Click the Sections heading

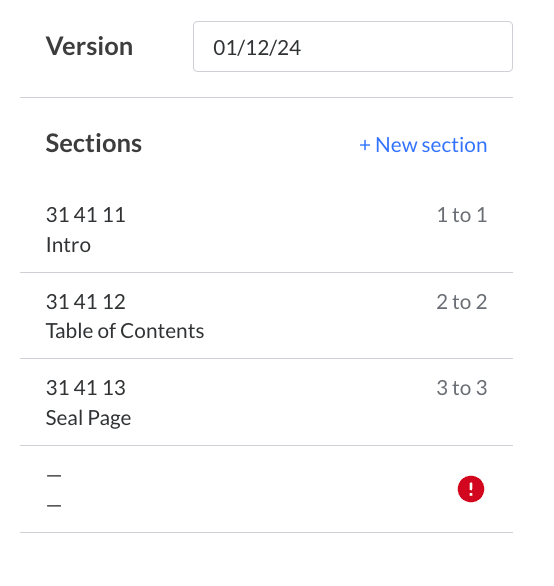click(94, 143)
